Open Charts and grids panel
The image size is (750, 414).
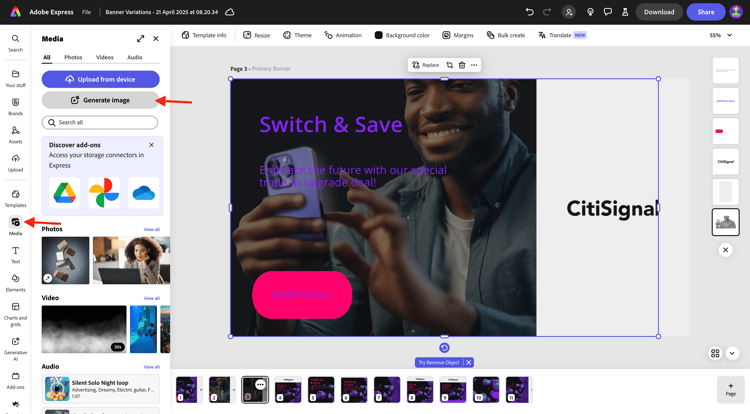(x=15, y=314)
